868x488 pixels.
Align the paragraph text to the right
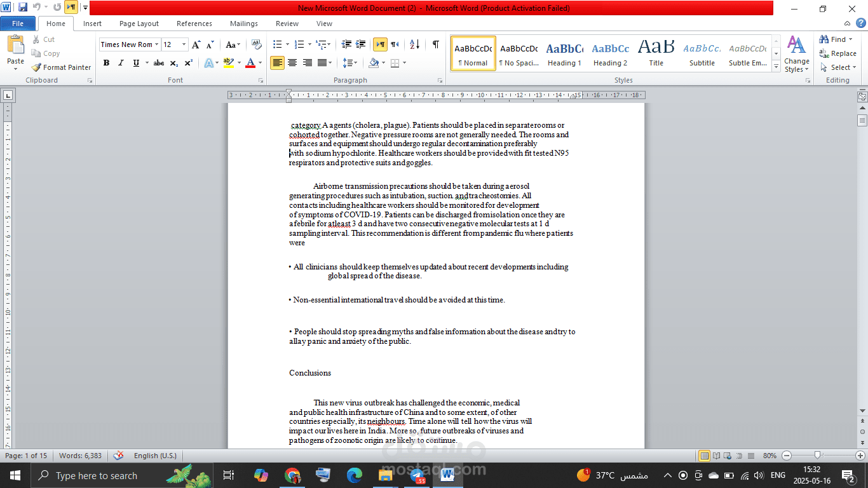[308, 63]
